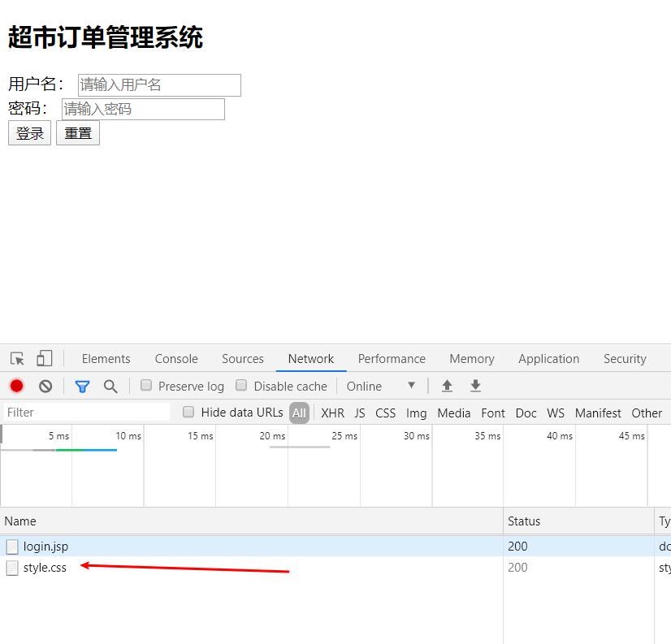This screenshot has width=671, height=644.
Task: Click the 10 ms timeline marker
Action: coord(128,435)
